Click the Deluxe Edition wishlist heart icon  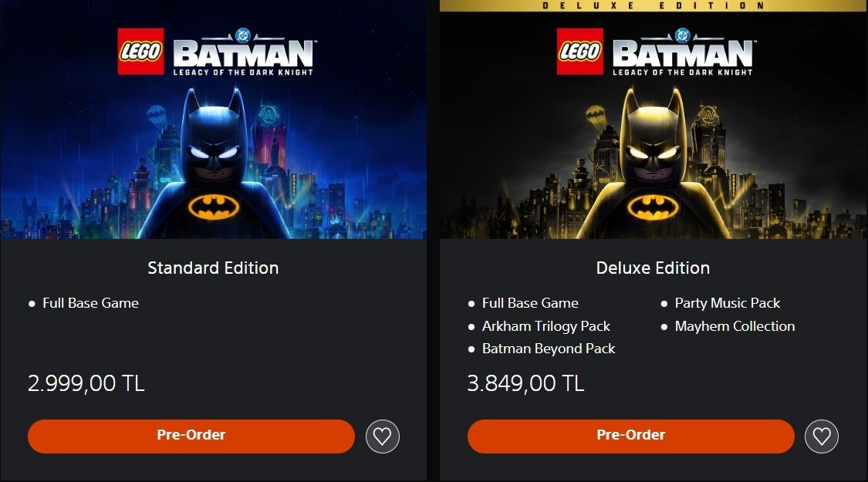pyautogui.click(x=822, y=436)
